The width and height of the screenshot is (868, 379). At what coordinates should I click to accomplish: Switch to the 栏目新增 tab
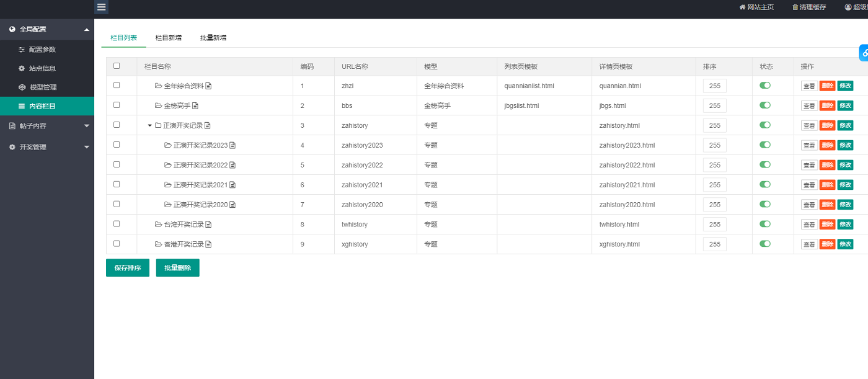point(169,38)
